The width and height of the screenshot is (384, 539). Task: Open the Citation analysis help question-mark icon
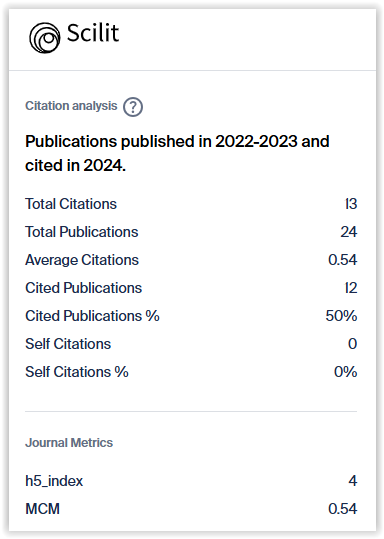(133, 107)
